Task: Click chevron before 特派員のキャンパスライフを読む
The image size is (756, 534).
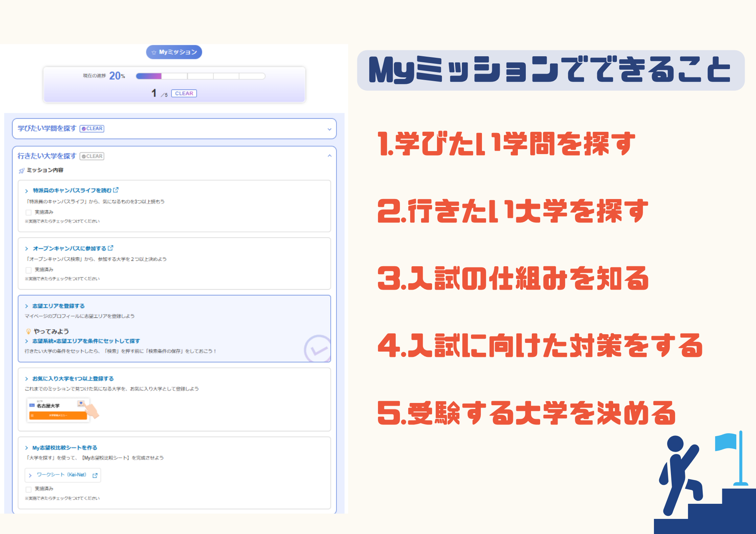Action: 26,191
